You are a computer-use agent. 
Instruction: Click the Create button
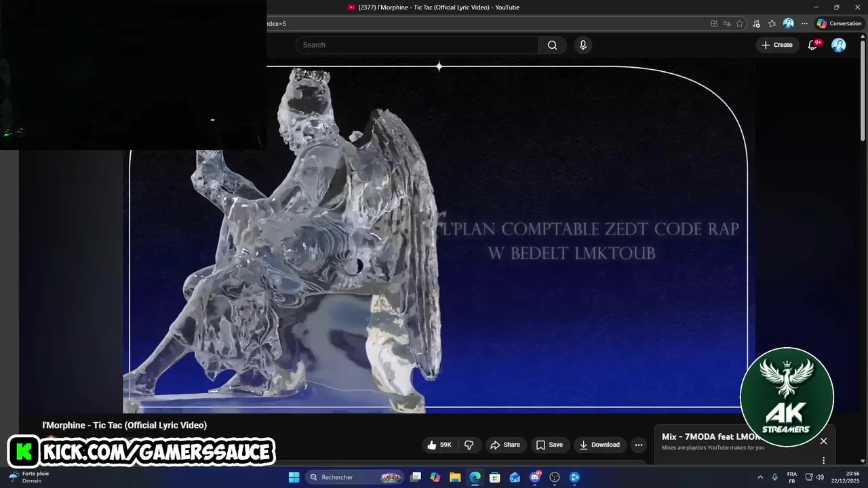point(776,45)
